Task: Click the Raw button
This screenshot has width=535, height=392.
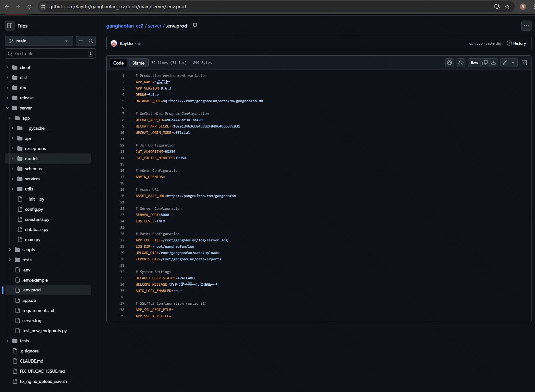Action: click(x=474, y=63)
